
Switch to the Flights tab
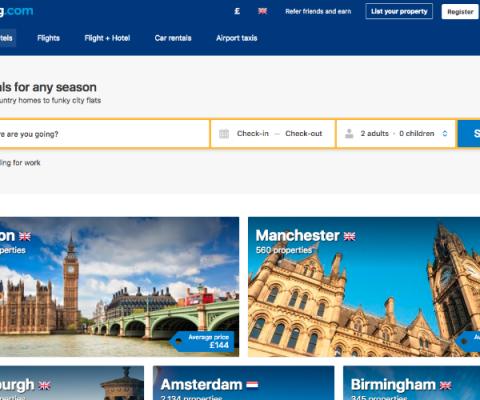point(48,38)
